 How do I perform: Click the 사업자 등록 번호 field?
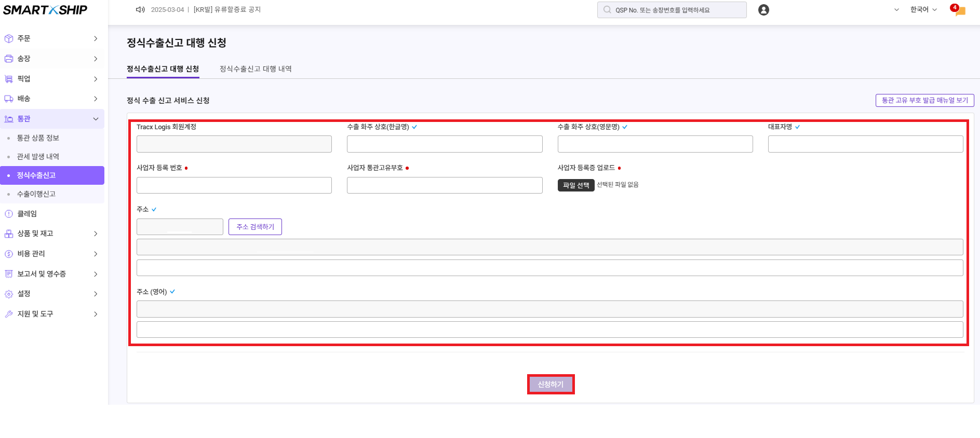coord(234,185)
